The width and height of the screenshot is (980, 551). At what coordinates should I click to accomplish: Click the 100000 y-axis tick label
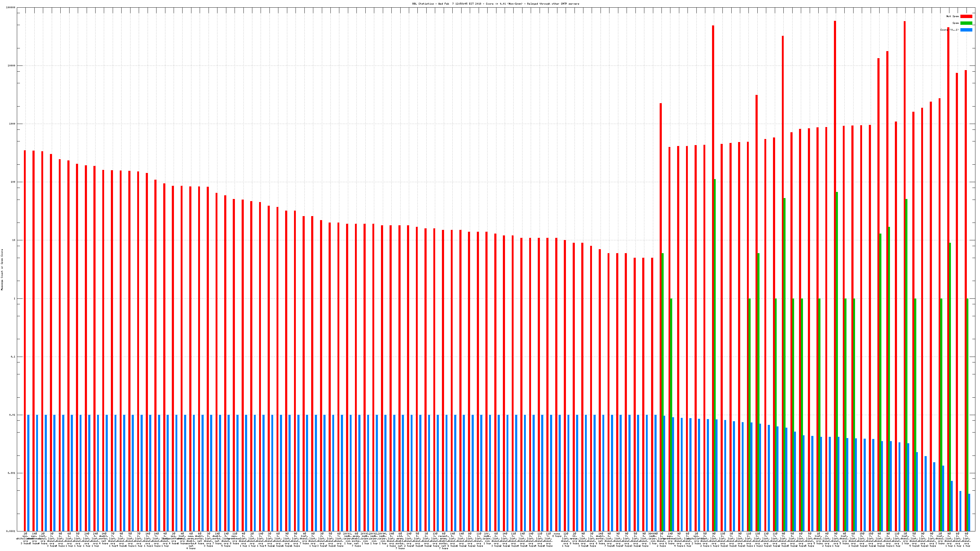tap(11, 8)
